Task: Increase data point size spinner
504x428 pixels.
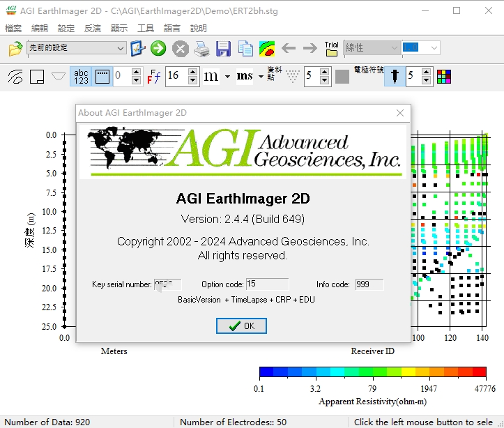Action: pos(324,72)
